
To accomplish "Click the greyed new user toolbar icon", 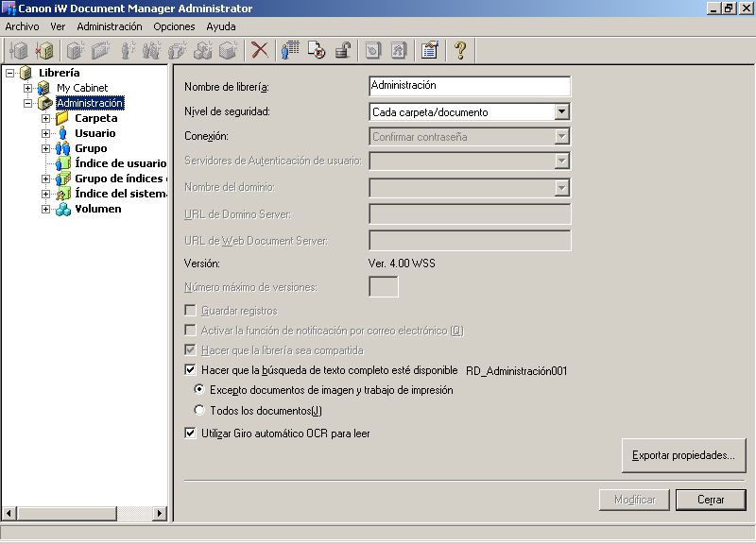I will point(127,50).
